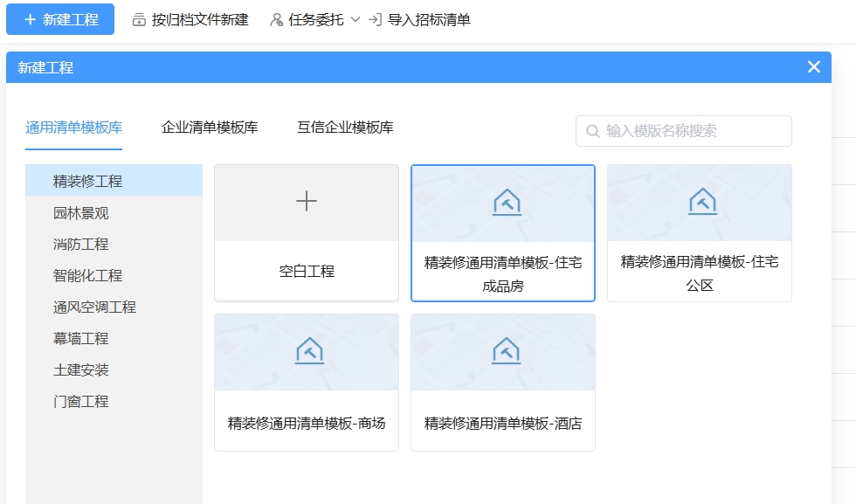Click the magnifier icon in search box
This screenshot has height=504, width=856.
pyautogui.click(x=593, y=131)
